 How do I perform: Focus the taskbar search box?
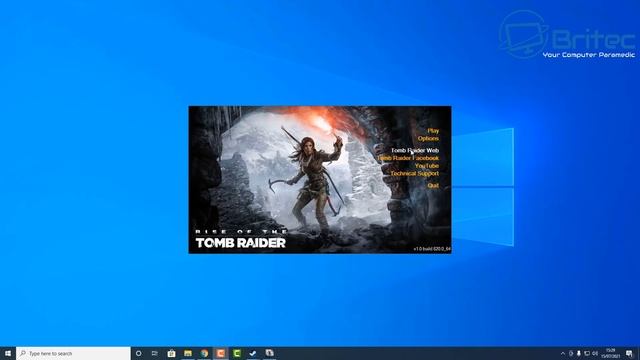[73, 353]
